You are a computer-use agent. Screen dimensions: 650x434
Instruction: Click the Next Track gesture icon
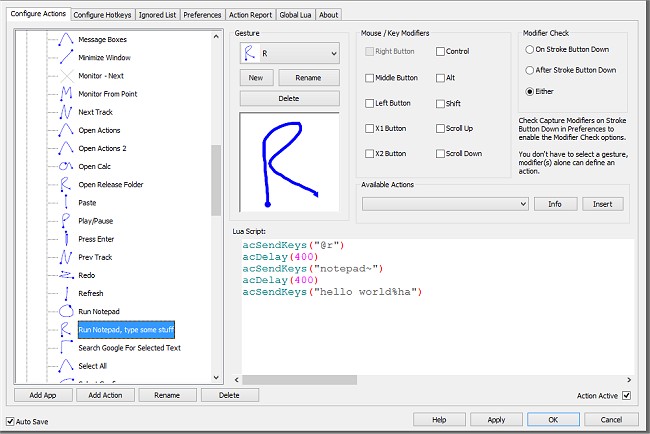pos(65,112)
